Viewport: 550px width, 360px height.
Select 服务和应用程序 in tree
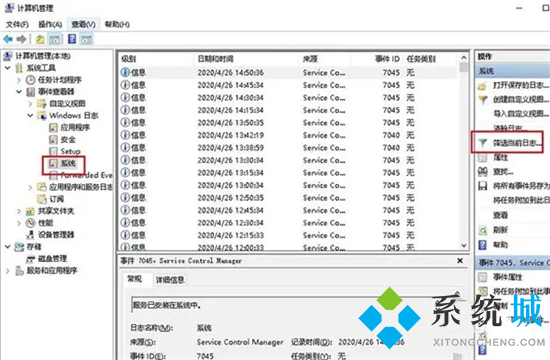coord(52,271)
